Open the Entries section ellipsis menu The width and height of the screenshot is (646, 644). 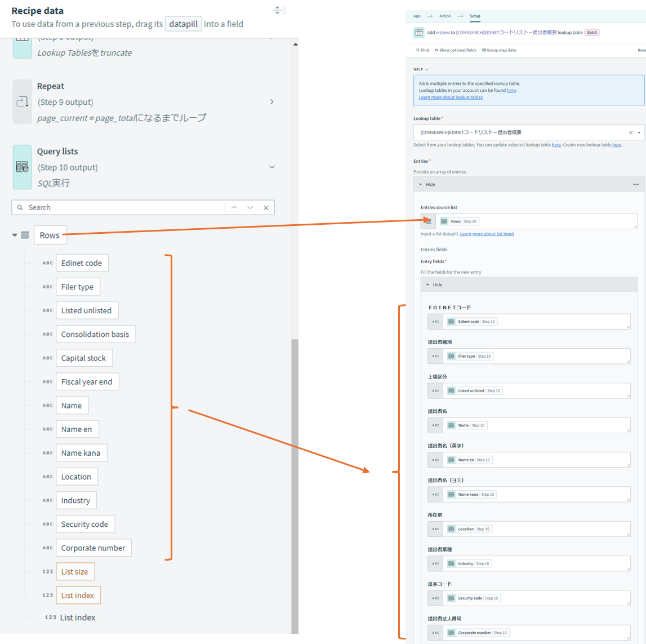click(636, 185)
